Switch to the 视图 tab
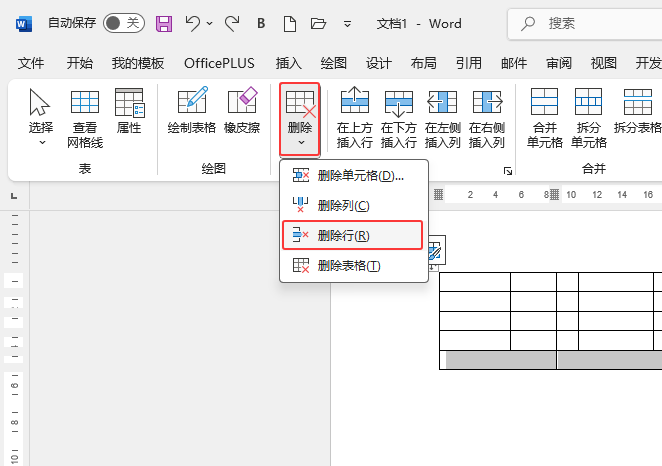 [604, 63]
